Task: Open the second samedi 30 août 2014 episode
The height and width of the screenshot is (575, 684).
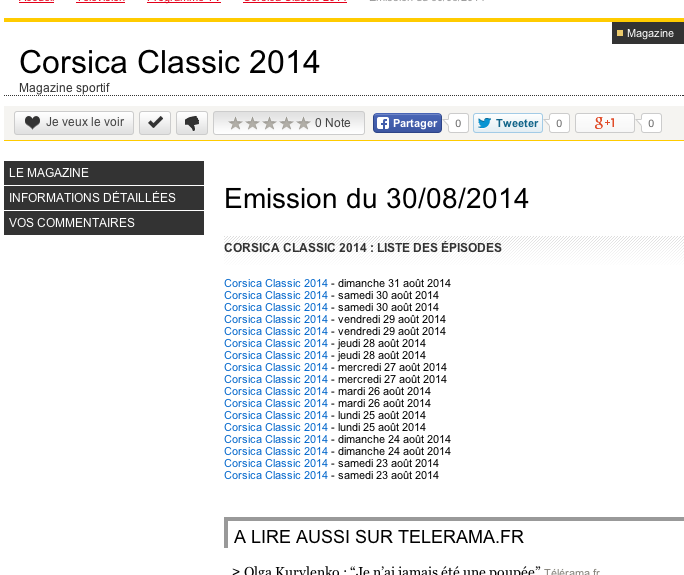Action: (x=276, y=307)
